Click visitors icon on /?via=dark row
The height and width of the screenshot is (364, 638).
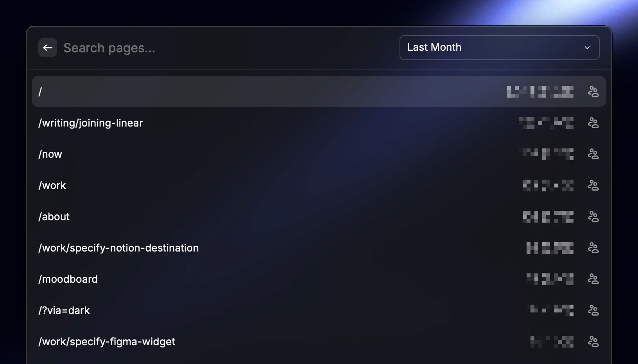593,310
